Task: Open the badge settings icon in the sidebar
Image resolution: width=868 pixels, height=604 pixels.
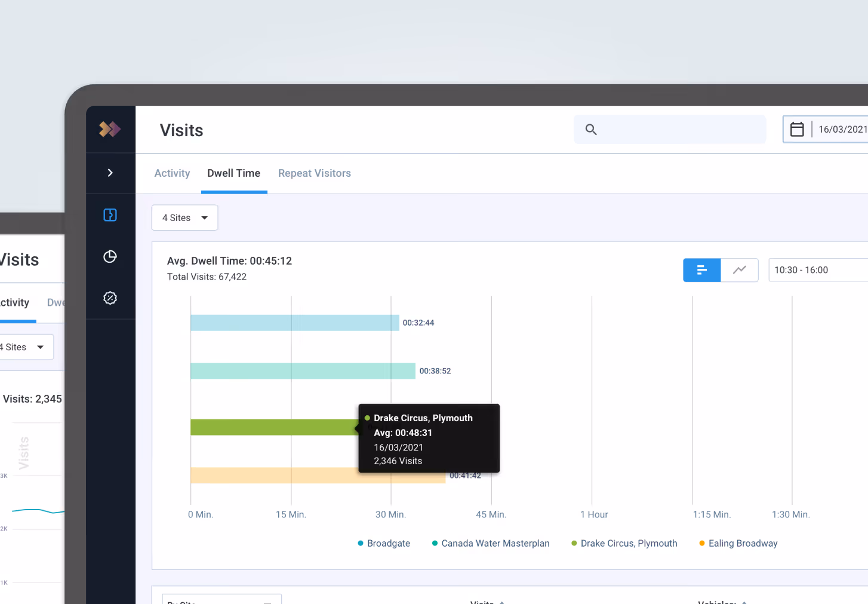Action: coord(110,298)
